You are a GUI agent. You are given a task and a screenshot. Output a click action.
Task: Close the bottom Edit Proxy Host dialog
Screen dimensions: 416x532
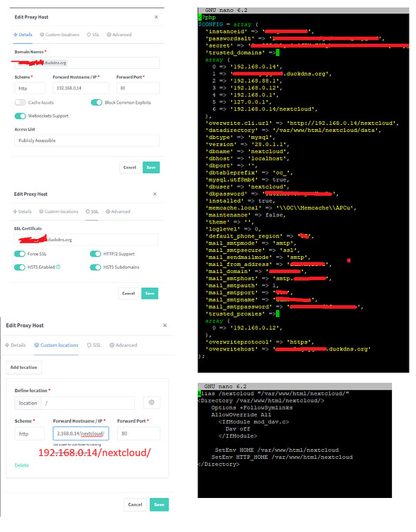165,325
